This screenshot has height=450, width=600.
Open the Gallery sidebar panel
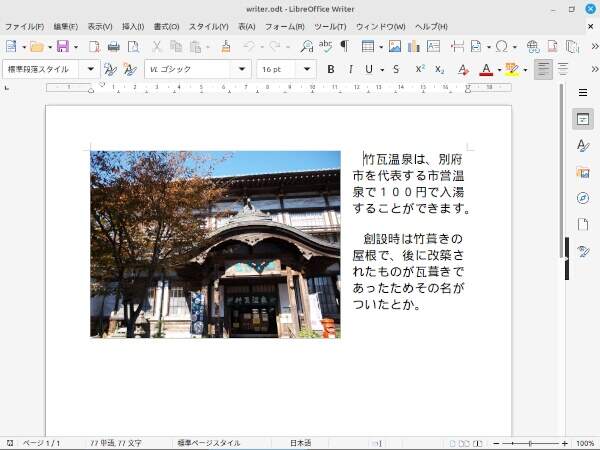click(x=583, y=172)
